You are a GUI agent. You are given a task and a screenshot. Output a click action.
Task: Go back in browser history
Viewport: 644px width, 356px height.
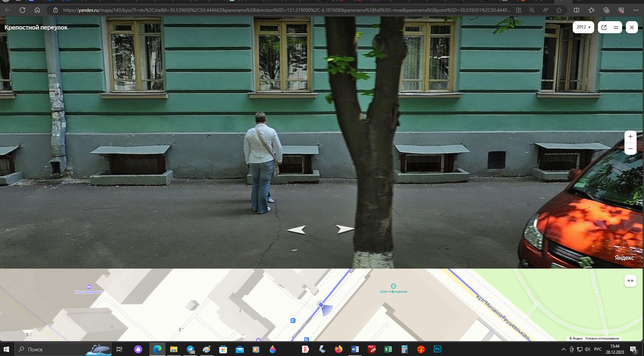pos(8,10)
